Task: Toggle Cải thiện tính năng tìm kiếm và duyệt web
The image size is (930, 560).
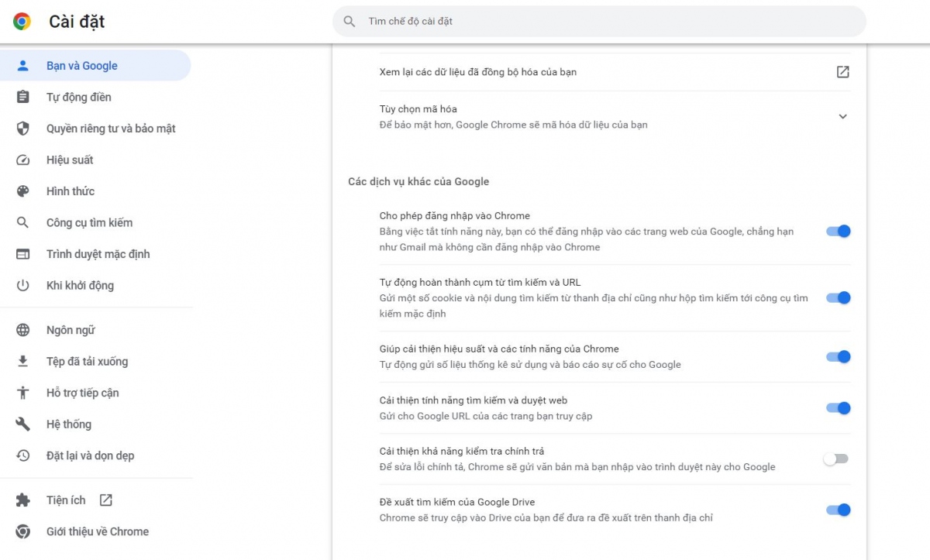Action: [838, 408]
